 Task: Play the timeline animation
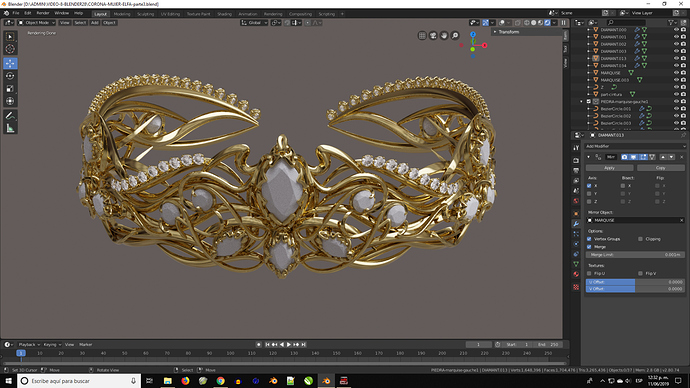[x=289, y=344]
